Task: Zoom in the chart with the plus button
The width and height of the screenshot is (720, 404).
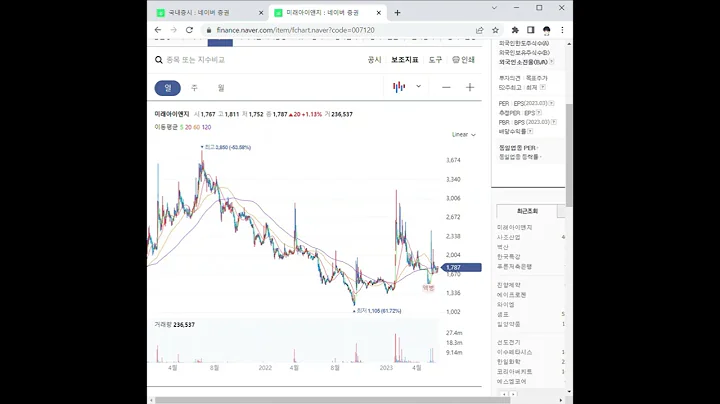Action: [x=470, y=87]
